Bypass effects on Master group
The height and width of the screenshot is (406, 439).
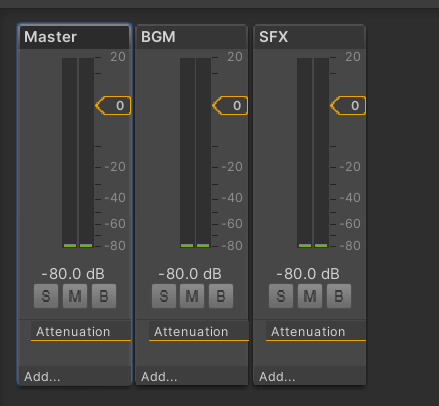104,296
